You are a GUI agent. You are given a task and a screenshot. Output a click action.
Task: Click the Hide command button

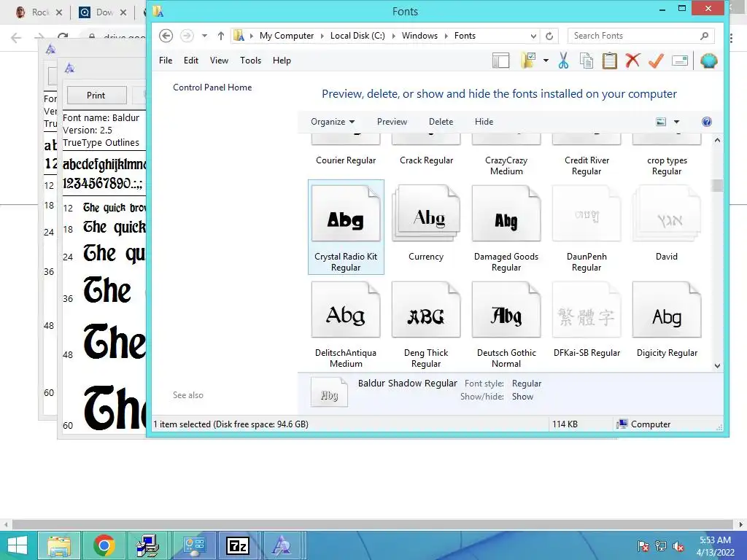pyautogui.click(x=484, y=122)
